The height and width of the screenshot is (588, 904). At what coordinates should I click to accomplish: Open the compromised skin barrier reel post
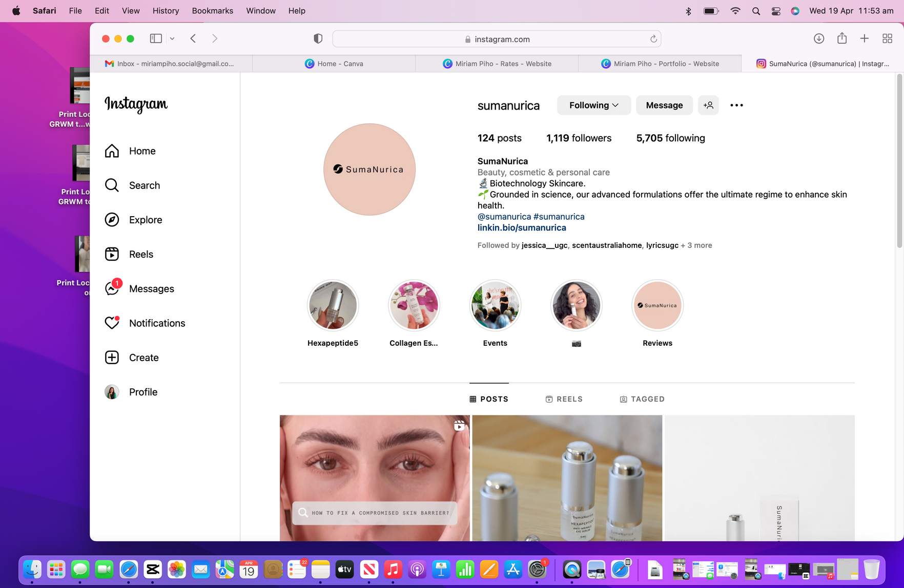pos(375,478)
